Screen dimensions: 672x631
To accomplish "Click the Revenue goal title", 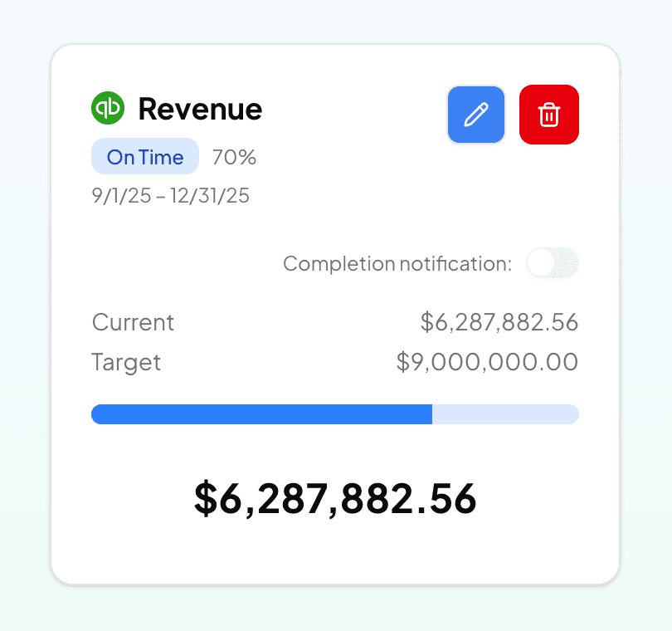I will (x=200, y=109).
